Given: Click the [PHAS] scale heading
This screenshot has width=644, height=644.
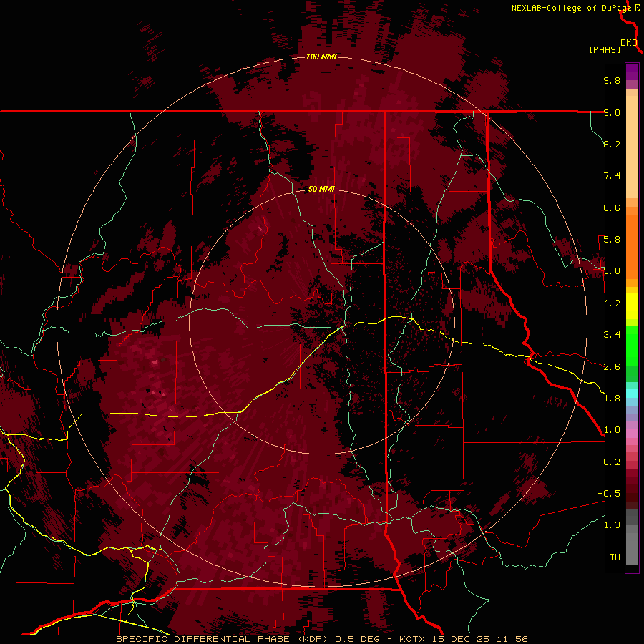Looking at the screenshot, I should coord(605,50).
